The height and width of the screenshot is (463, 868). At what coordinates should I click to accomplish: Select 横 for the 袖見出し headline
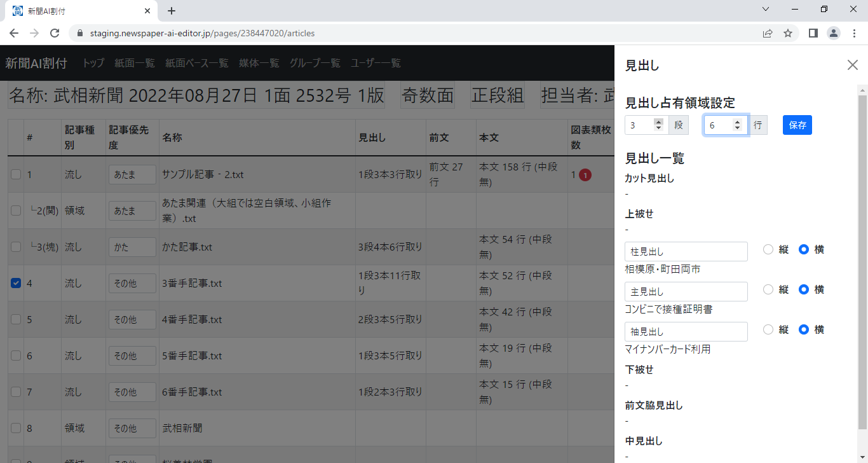coord(804,329)
